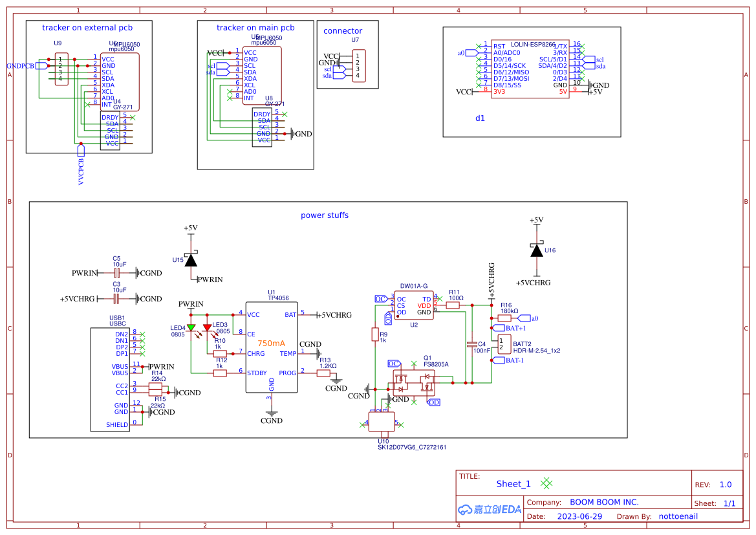Select the red LED3 symbol
The height and width of the screenshot is (535, 756).
pos(207,327)
